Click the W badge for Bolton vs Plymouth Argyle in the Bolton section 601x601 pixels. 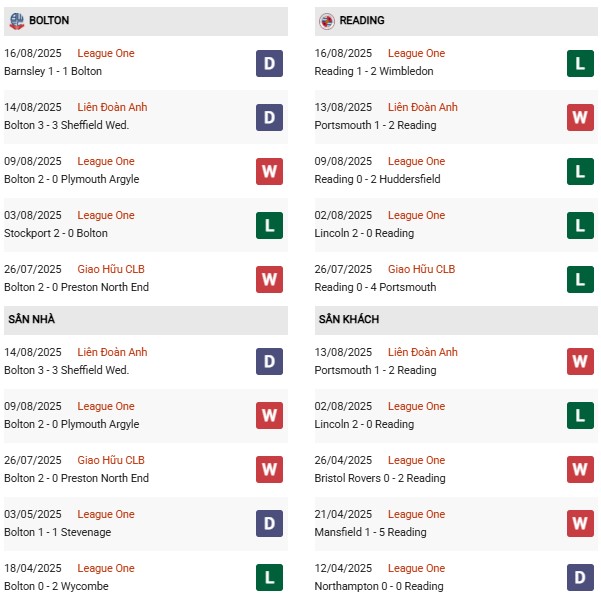[x=269, y=171]
